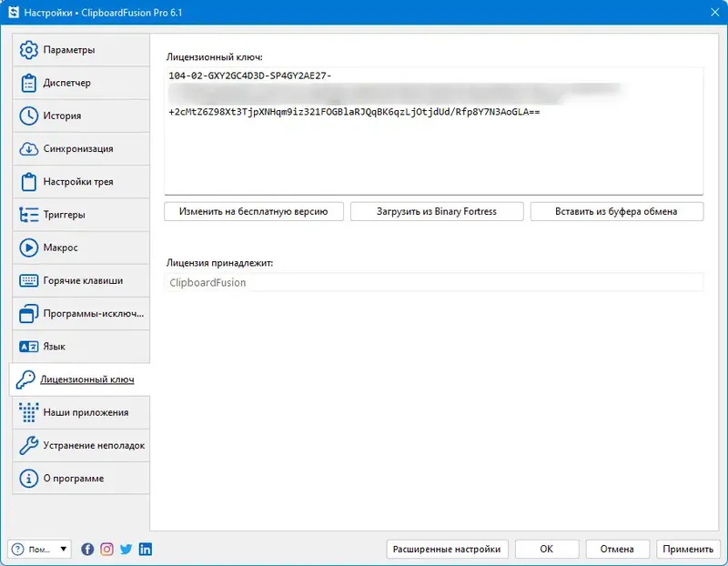Open the Twitter link icon
Screen dimensions: 728x566
pyautogui.click(x=126, y=550)
